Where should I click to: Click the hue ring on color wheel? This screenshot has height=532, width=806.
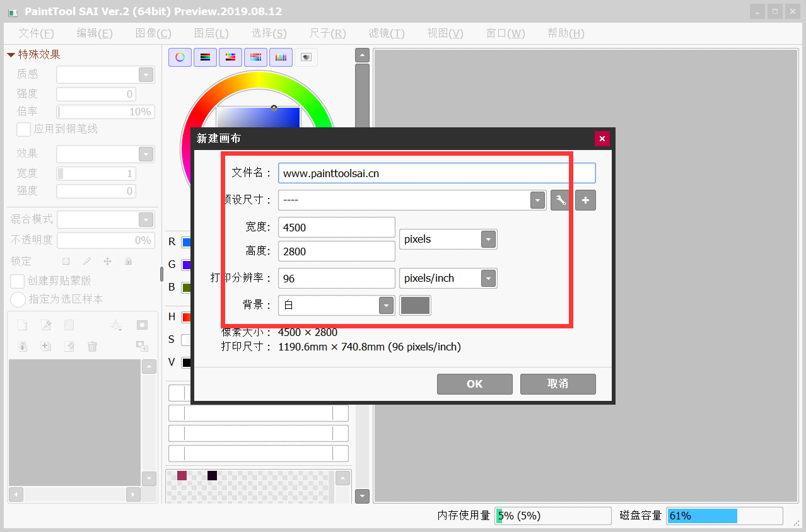257,79
